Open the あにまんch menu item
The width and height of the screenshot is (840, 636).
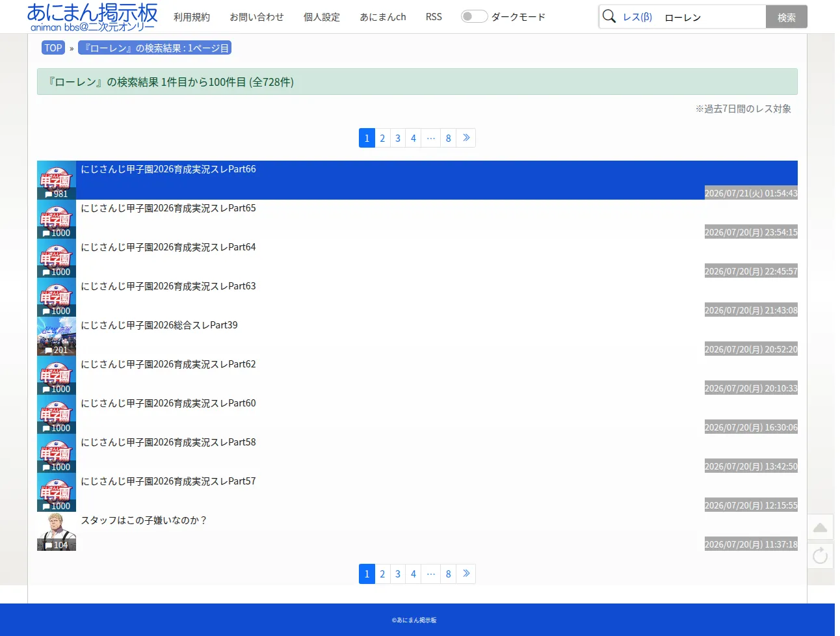[x=383, y=17]
